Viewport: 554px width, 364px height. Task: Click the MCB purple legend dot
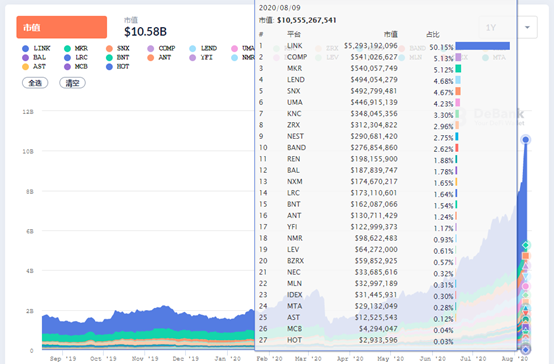tap(67, 67)
